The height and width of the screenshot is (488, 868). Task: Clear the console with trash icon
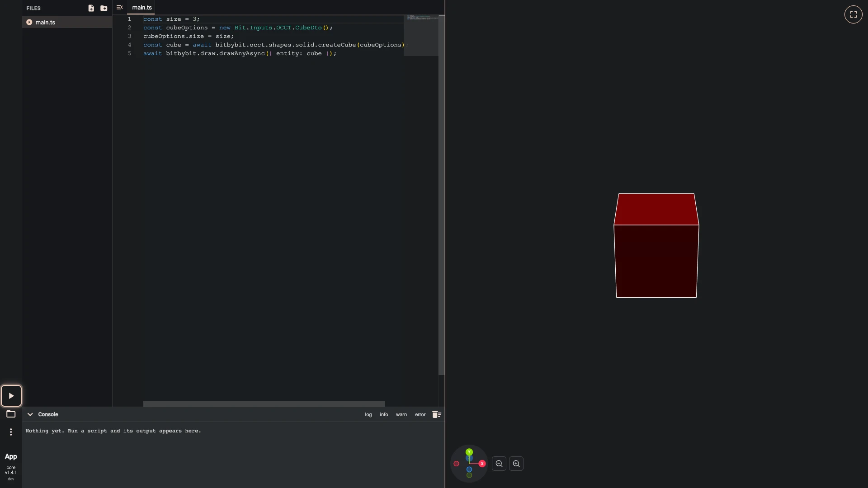pyautogui.click(x=436, y=414)
